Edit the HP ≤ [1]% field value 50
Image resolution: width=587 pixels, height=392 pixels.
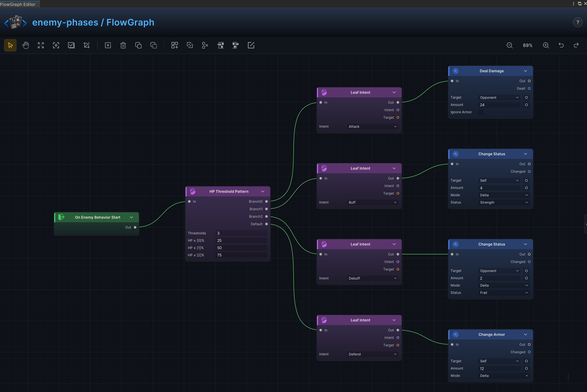[241, 248]
